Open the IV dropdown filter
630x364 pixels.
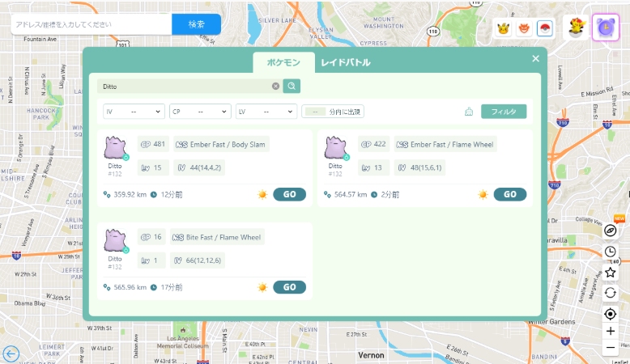[x=134, y=112]
